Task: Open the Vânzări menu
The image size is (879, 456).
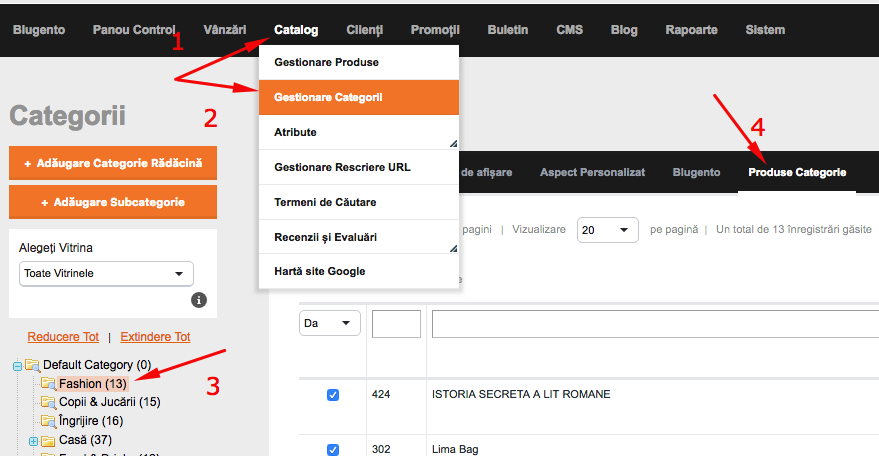Action: (x=225, y=30)
